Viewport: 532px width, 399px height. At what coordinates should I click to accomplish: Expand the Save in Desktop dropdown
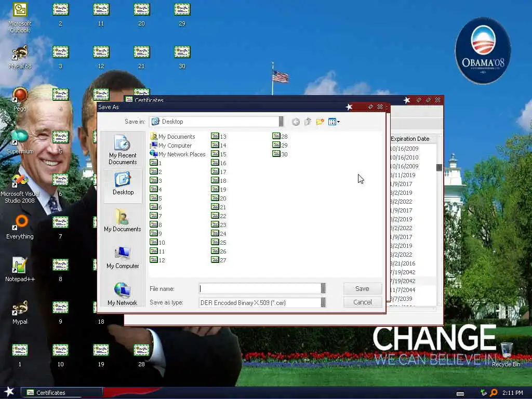(x=281, y=122)
